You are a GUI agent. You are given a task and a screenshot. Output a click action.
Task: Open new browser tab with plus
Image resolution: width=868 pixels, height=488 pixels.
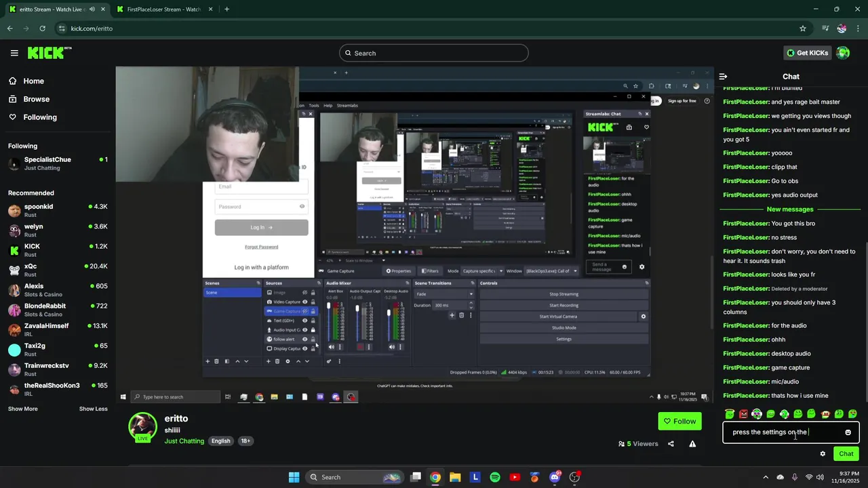tap(226, 9)
